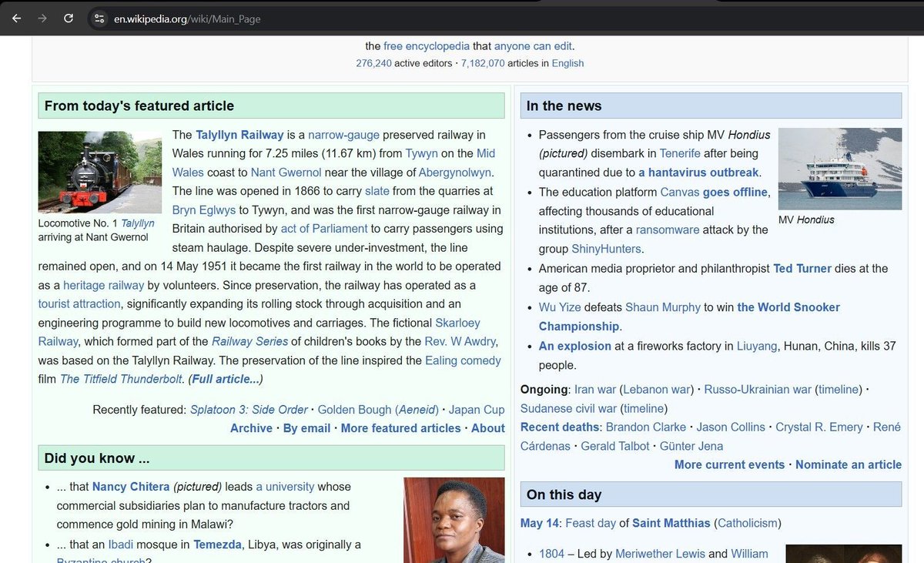Image resolution: width=924 pixels, height=563 pixels.
Task: Focus the address bar showing en.wikipedia.org
Action: coord(187,18)
